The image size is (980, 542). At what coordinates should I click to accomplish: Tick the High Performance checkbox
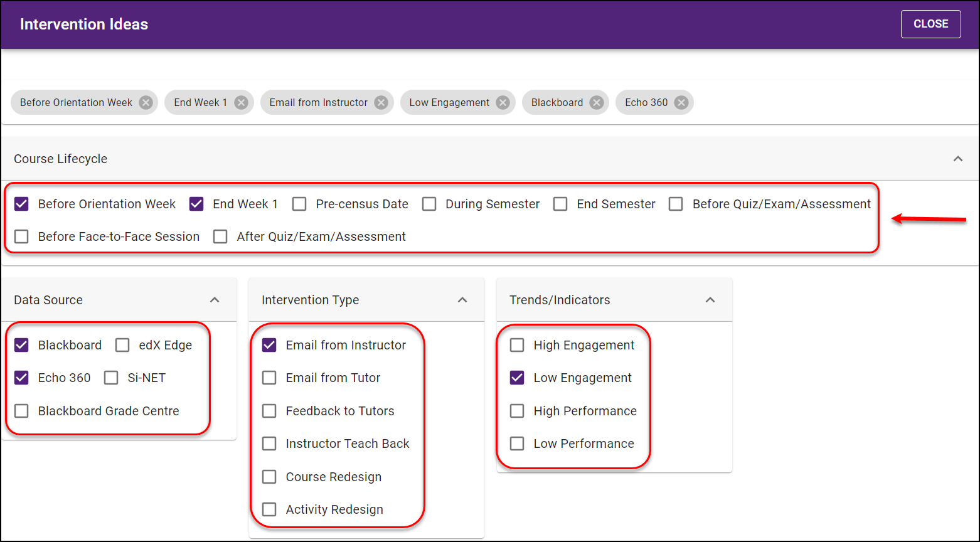tap(517, 411)
